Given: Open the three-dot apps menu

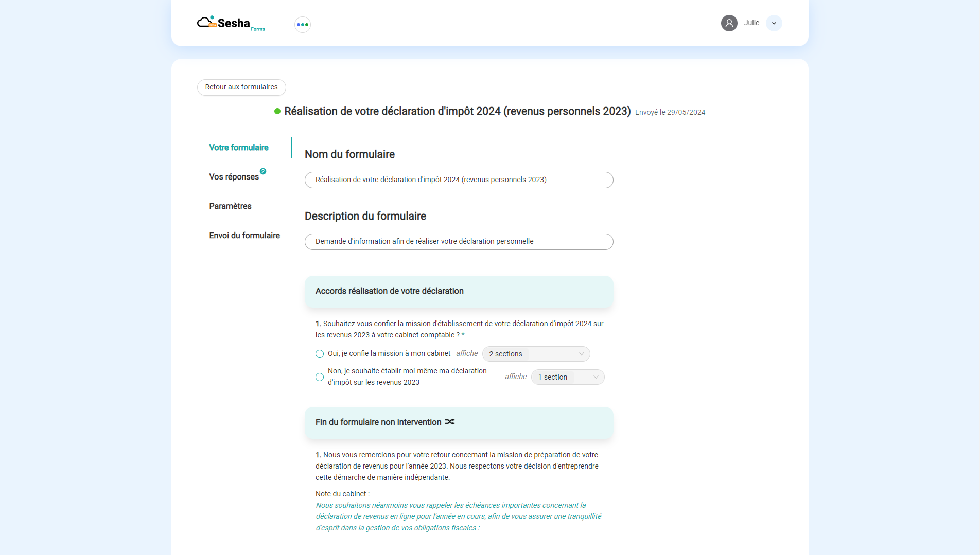Looking at the screenshot, I should (303, 25).
